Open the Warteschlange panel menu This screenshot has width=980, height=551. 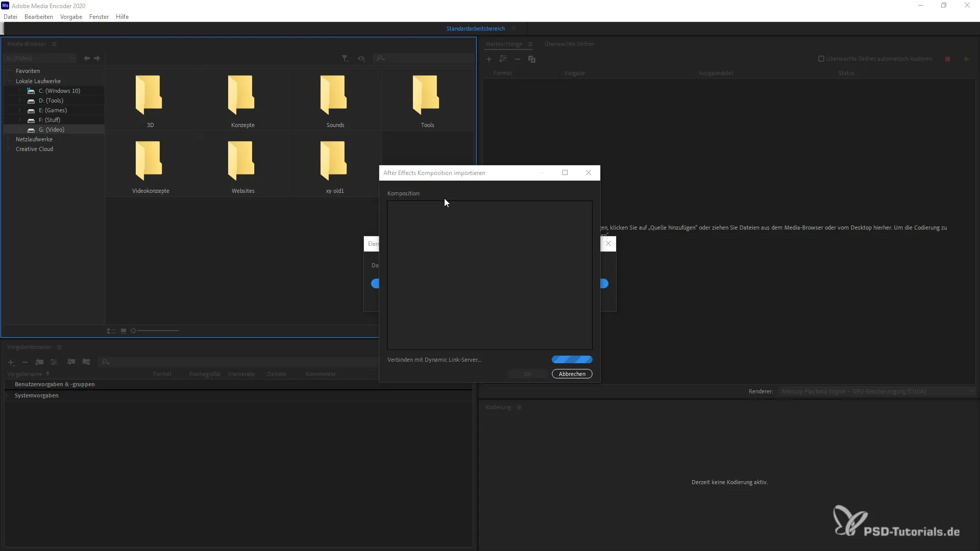[x=530, y=44]
